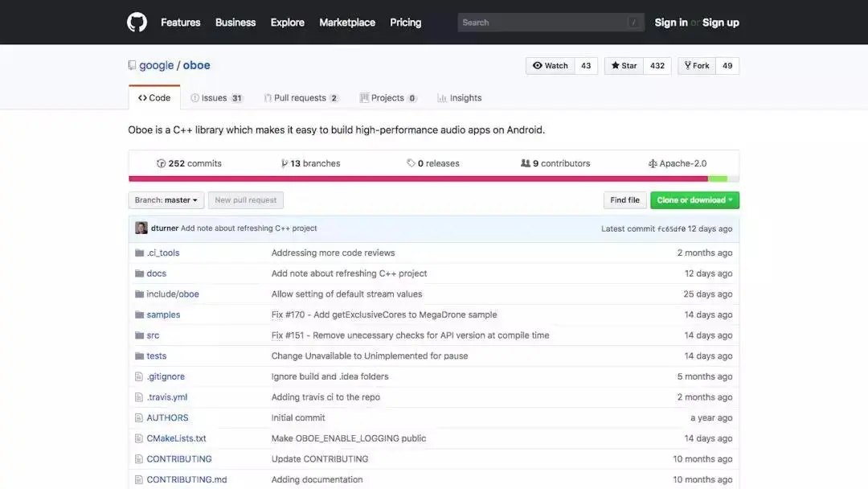Open latest commit hash fc65dfe

point(671,228)
